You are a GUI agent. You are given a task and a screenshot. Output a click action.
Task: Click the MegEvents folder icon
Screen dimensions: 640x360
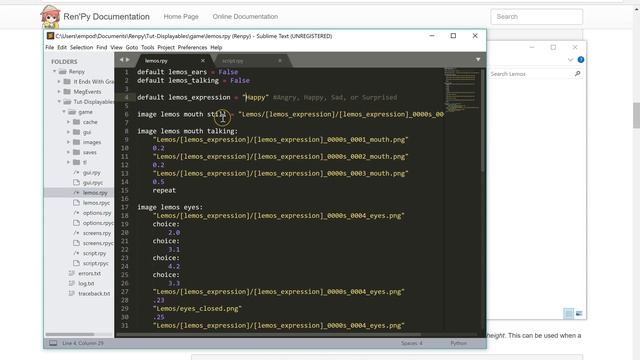click(x=67, y=91)
